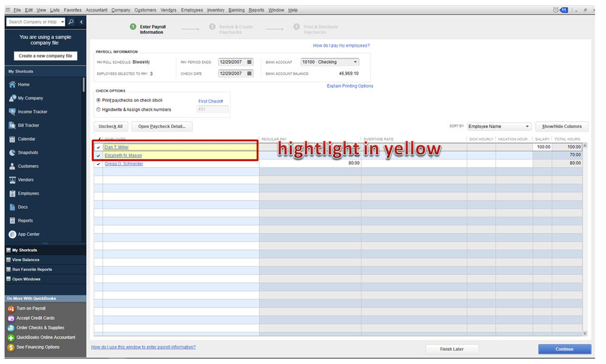Click Create a new company file

click(45, 56)
